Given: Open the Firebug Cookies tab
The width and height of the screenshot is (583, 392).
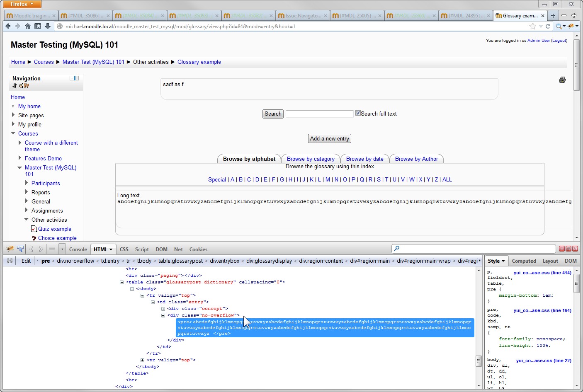Looking at the screenshot, I should click(198, 249).
